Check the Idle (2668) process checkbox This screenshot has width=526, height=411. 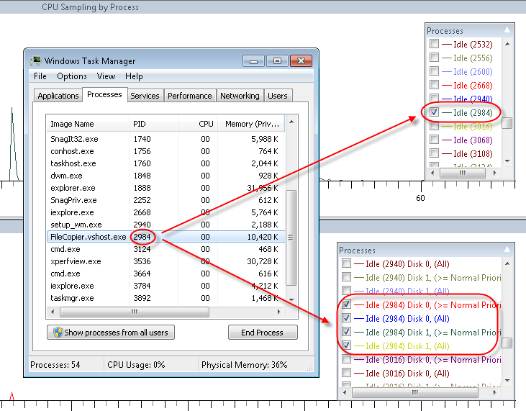coord(434,85)
